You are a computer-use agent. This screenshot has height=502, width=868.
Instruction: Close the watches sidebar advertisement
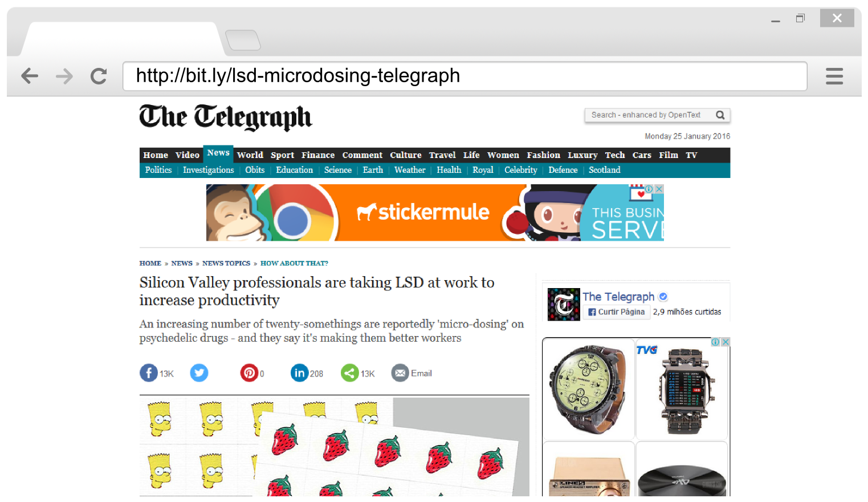pyautogui.click(x=726, y=342)
